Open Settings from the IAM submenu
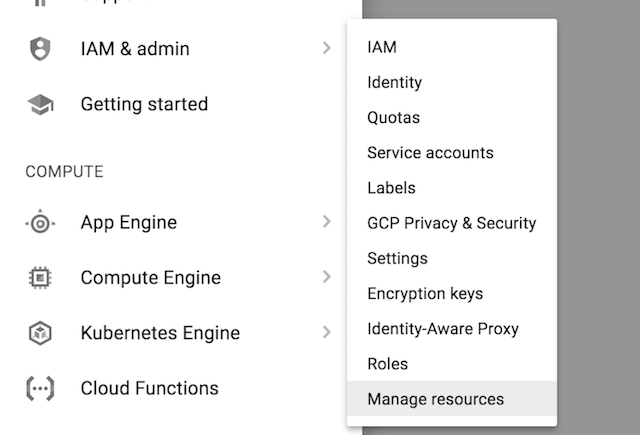The width and height of the screenshot is (640, 435). pyautogui.click(x=452, y=258)
